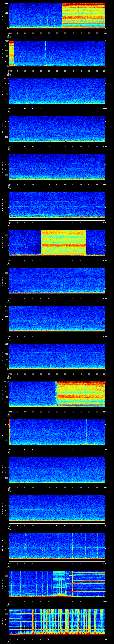Viewport: 114px width, 644px height.
Task: Click the 9:09:00 start time label
Action: tap(9, 71)
